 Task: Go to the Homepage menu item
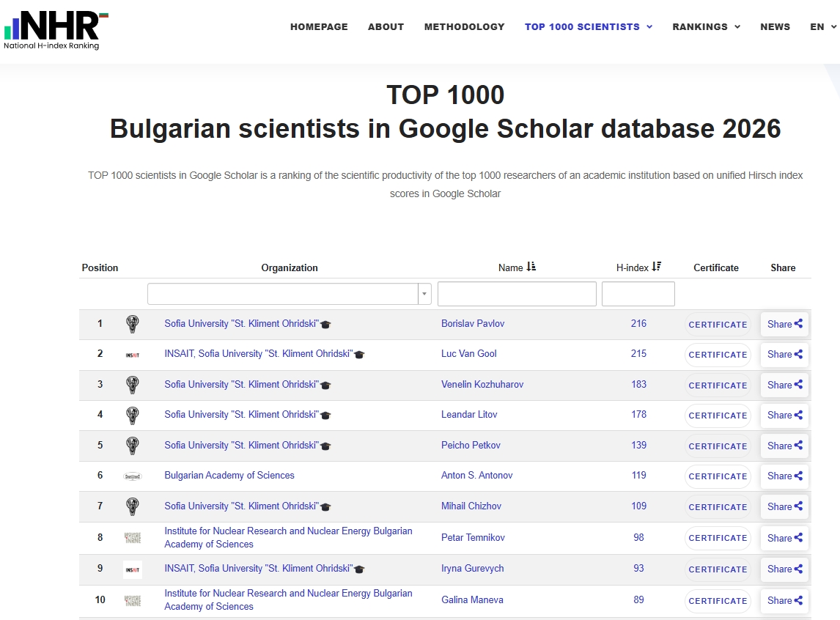pyautogui.click(x=319, y=27)
